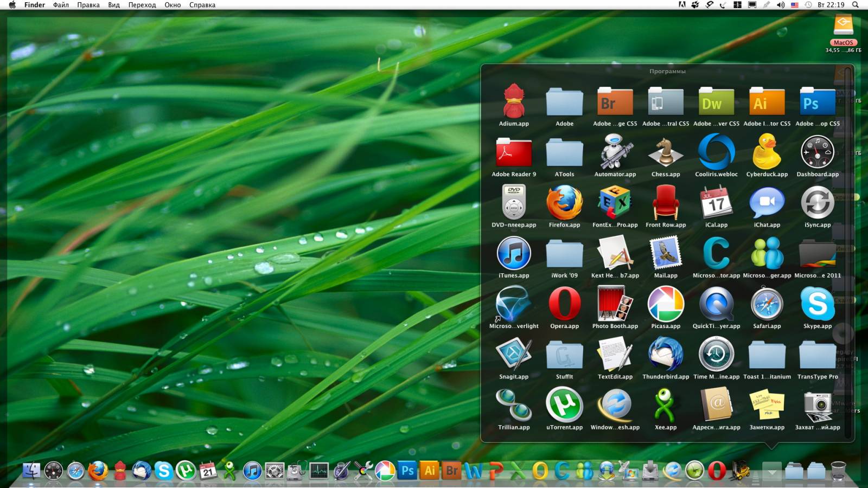This screenshot has width=868, height=488.
Task: Launch QuickTime Player.app from the stack
Action: tap(716, 304)
